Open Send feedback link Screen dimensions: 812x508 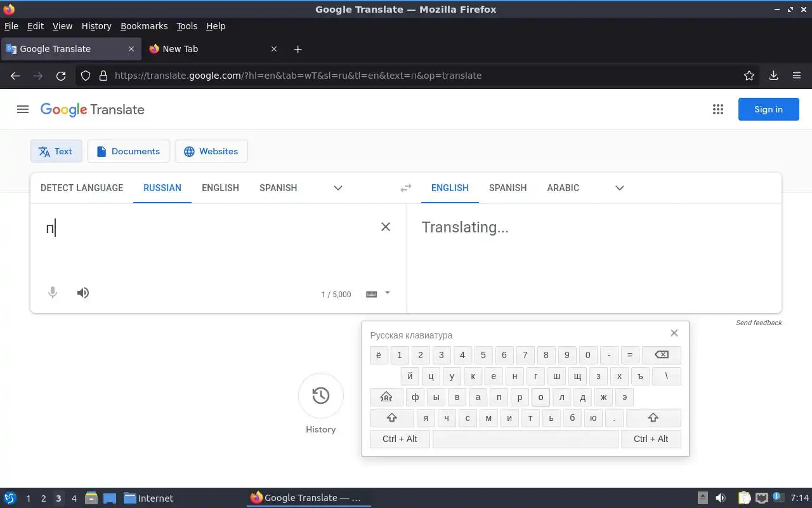(x=759, y=323)
